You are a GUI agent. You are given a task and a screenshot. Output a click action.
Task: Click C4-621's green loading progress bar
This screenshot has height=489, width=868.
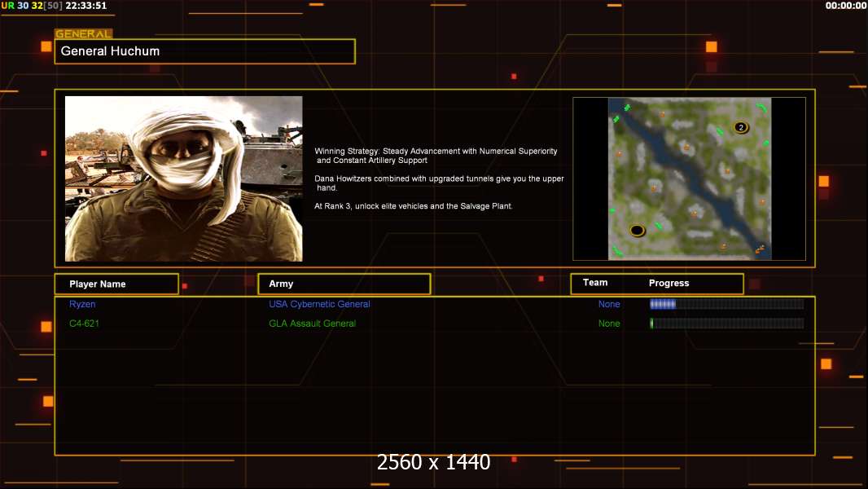tap(726, 324)
